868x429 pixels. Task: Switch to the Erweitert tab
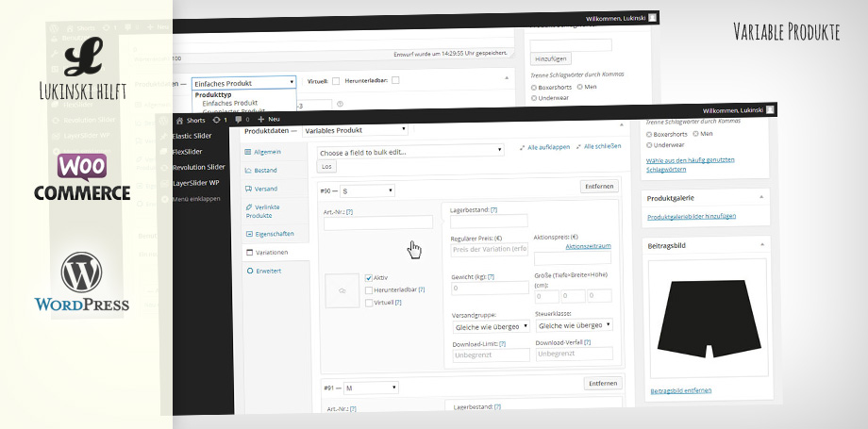click(x=275, y=271)
